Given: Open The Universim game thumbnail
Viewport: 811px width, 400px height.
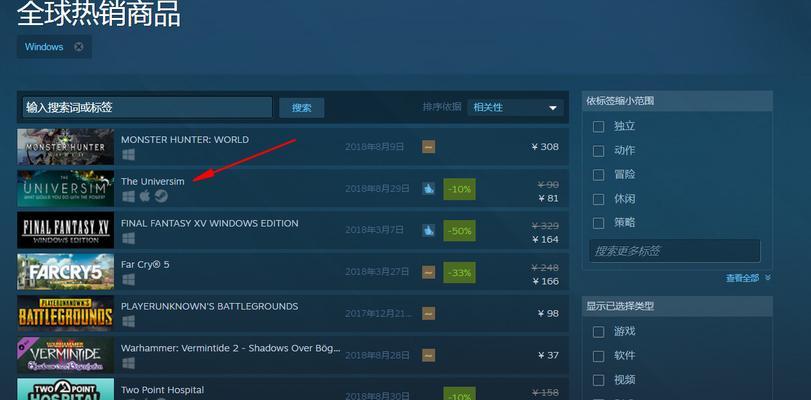Looking at the screenshot, I should point(66,188).
